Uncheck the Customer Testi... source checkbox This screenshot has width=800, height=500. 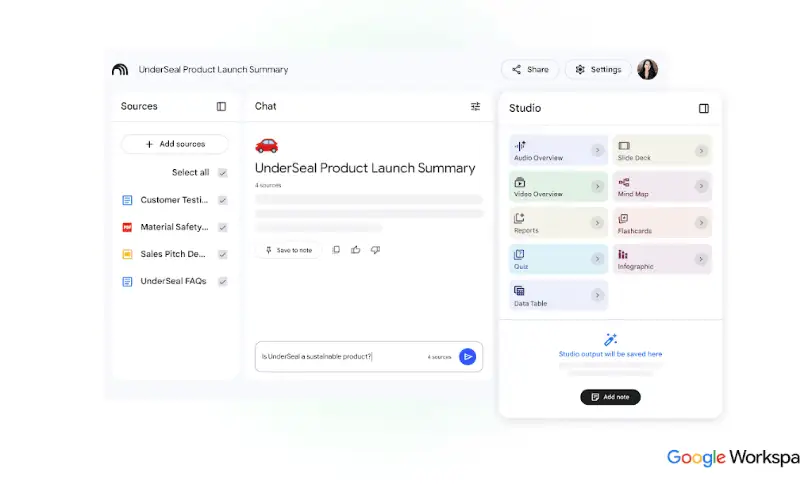pyautogui.click(x=222, y=200)
